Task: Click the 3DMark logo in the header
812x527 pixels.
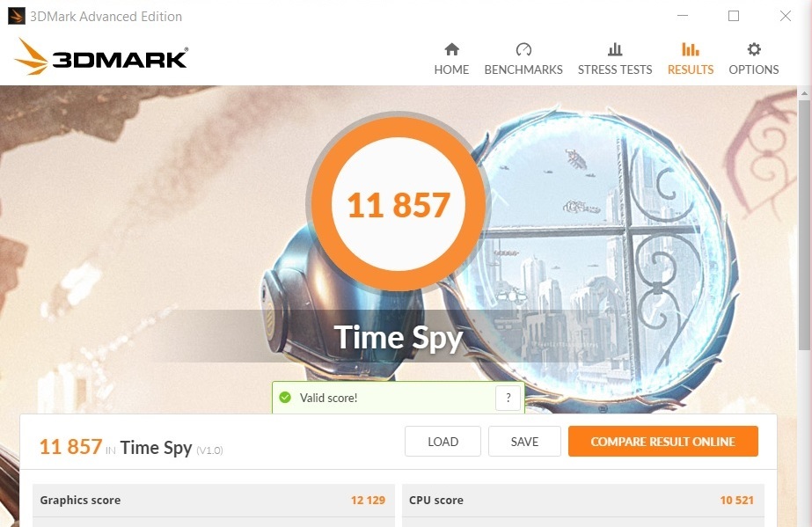Action: [101, 57]
